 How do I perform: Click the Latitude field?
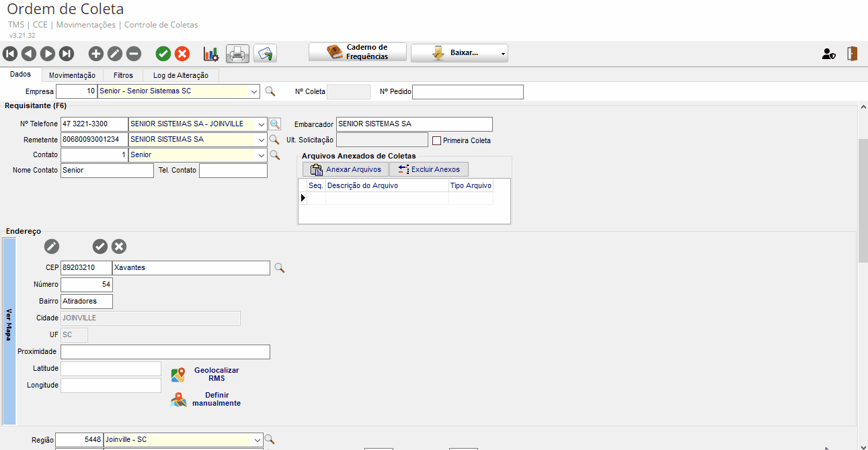click(111, 369)
